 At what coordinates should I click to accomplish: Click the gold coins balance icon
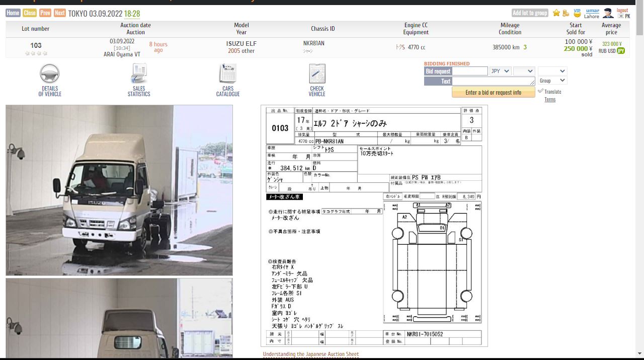pyautogui.click(x=566, y=13)
